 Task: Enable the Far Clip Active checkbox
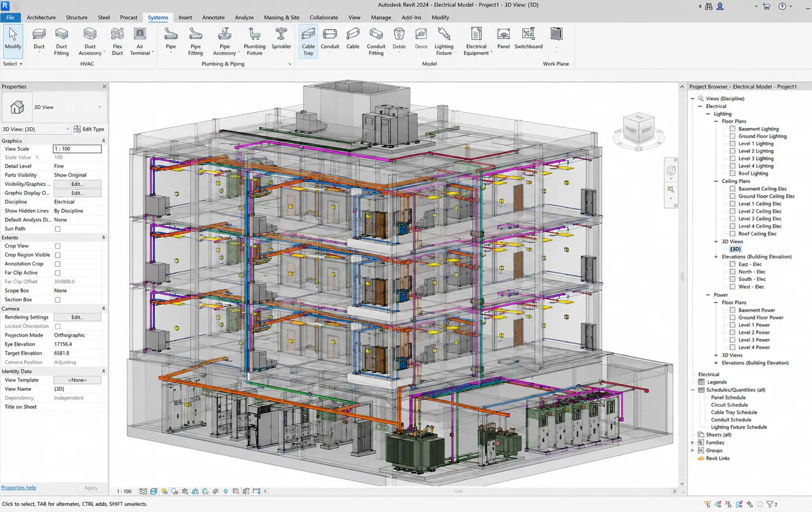(x=57, y=273)
